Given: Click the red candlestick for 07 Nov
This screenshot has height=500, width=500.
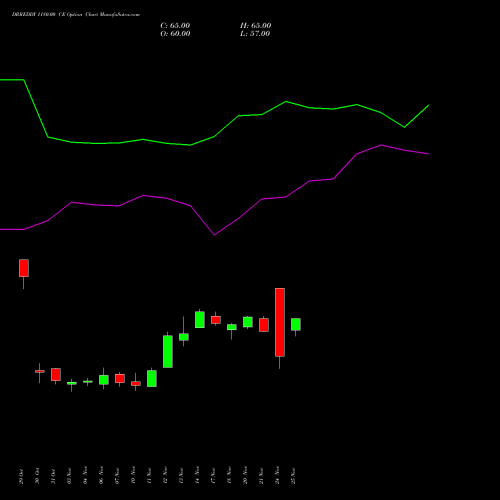Looking at the screenshot, I should pos(120,378).
